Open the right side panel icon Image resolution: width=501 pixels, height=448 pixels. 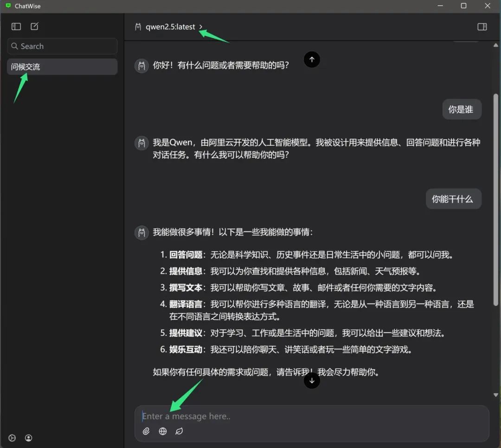click(x=482, y=27)
